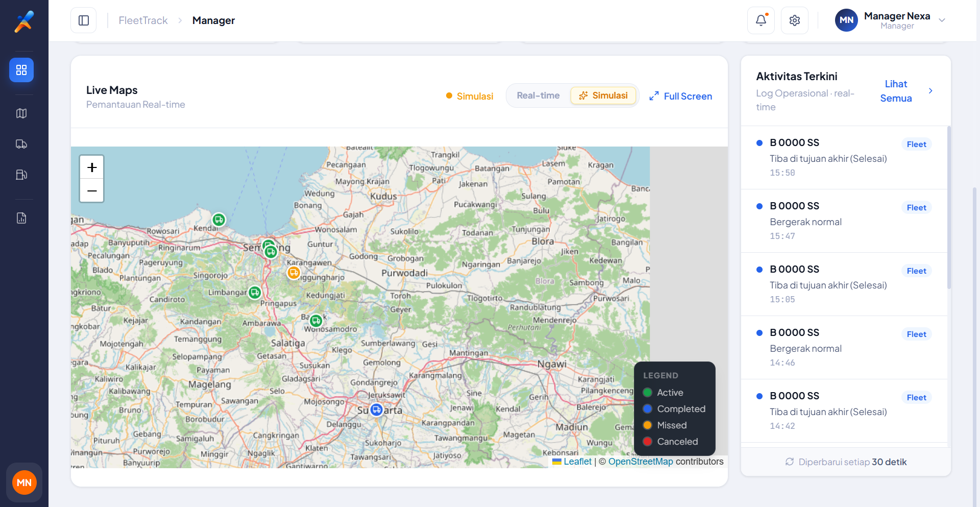Click the orange missed vehicle marker near Karangawen
The image size is (980, 507).
pyautogui.click(x=293, y=273)
